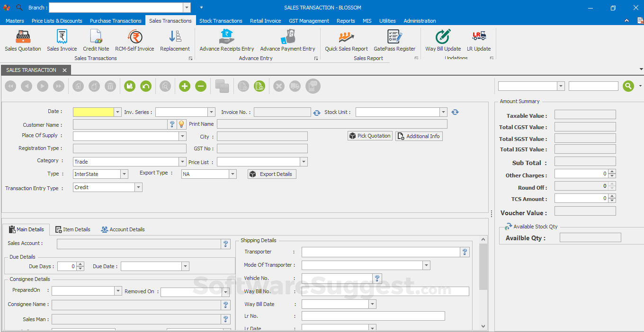644x332 pixels.
Task: Click the Pick Quotation button
Action: click(370, 136)
